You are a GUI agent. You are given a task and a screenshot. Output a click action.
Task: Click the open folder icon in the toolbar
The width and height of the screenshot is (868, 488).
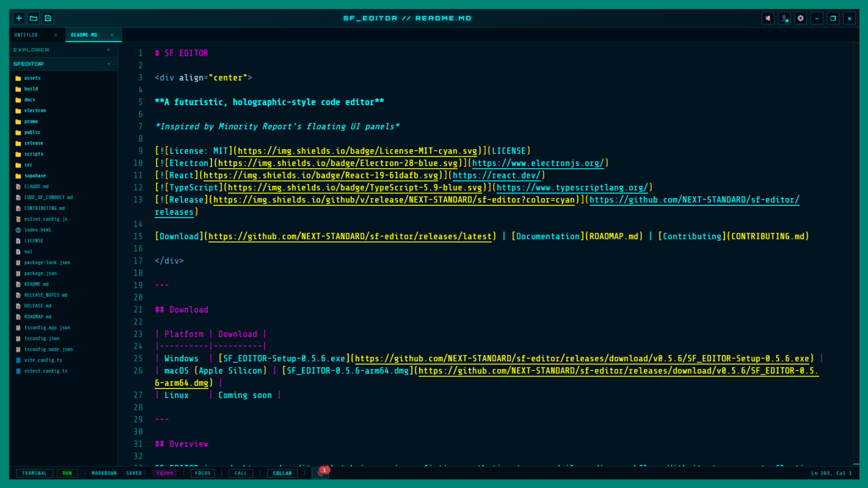34,18
